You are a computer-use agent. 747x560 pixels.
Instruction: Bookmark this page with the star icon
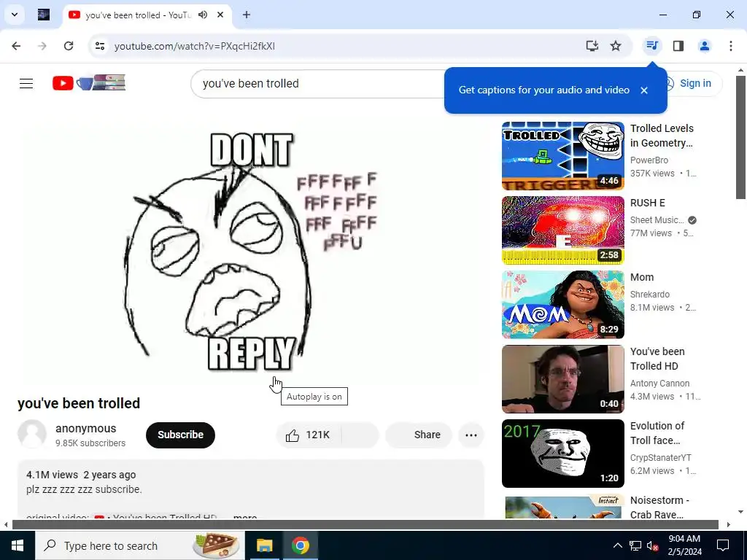point(616,46)
